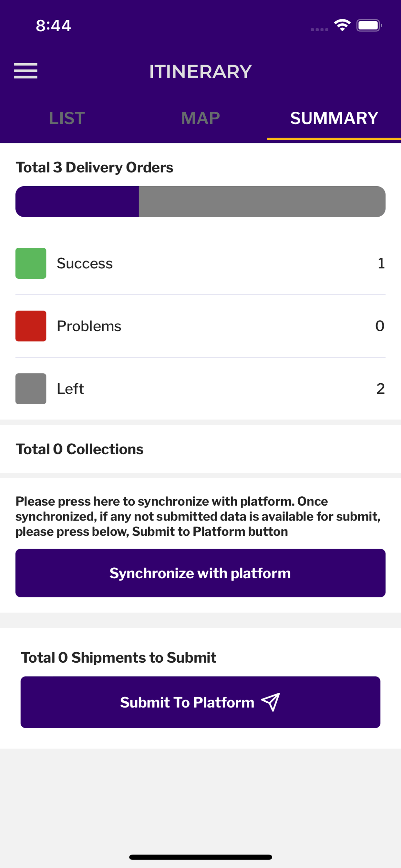
Task: Tap the Left count row
Action: [200, 388]
